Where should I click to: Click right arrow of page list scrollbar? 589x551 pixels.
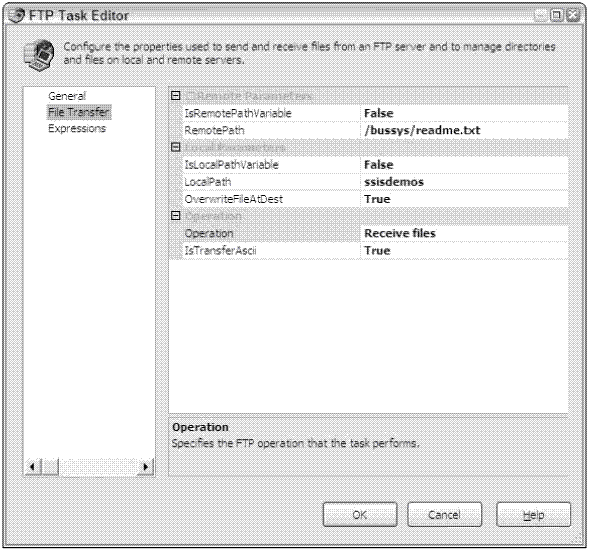coord(146,467)
